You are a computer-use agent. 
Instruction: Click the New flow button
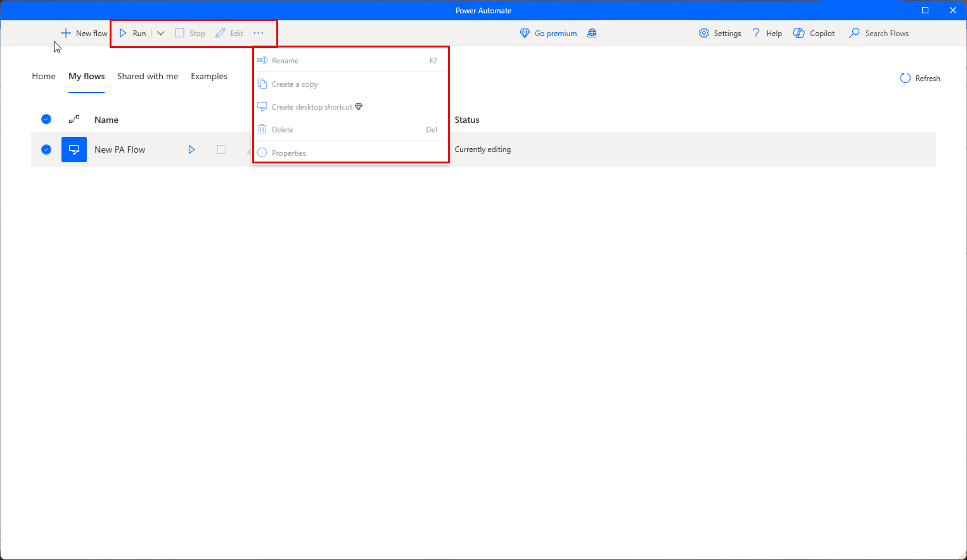(x=84, y=33)
